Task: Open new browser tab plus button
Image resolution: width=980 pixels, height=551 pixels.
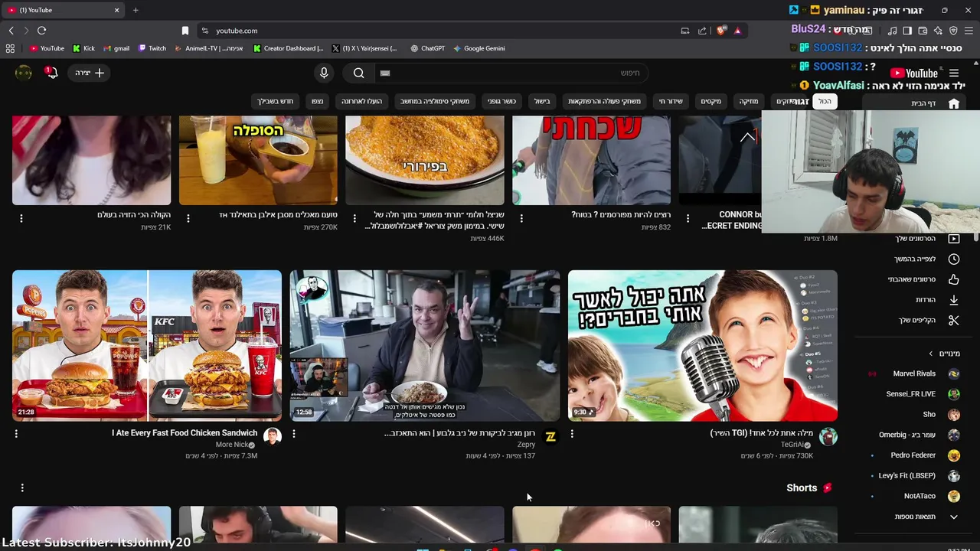Action: (136, 10)
